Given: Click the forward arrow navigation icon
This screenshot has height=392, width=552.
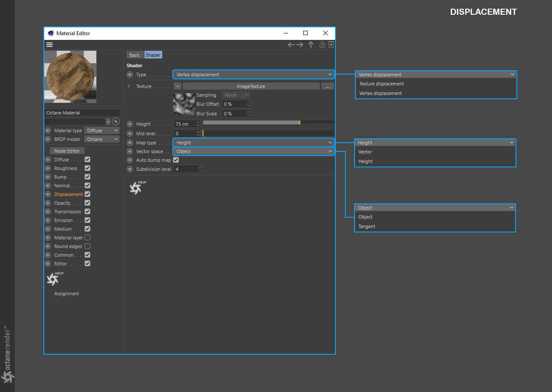Looking at the screenshot, I should click(300, 45).
